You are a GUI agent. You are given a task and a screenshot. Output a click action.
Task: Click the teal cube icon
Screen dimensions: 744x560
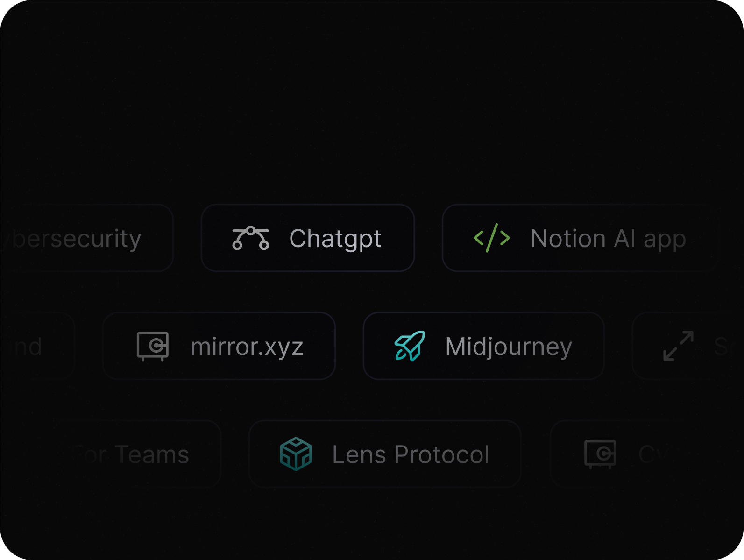pyautogui.click(x=296, y=454)
